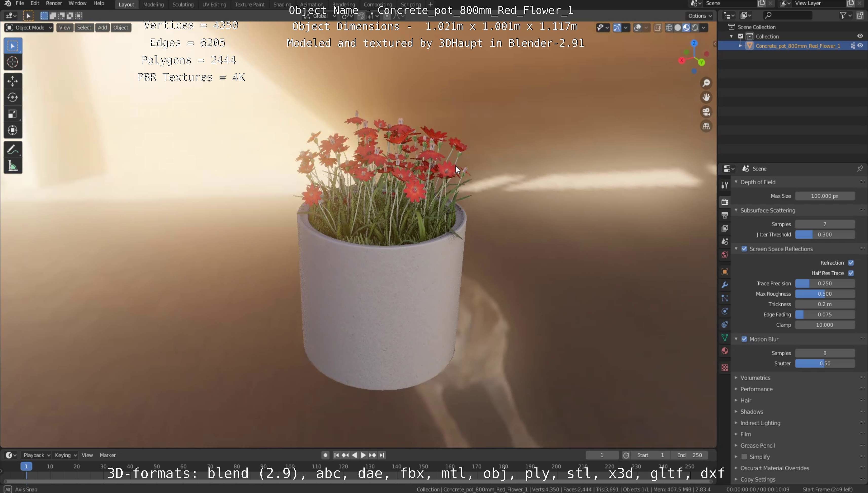Uncheck the Refraction option
This screenshot has height=493, width=868.
pos(851,263)
